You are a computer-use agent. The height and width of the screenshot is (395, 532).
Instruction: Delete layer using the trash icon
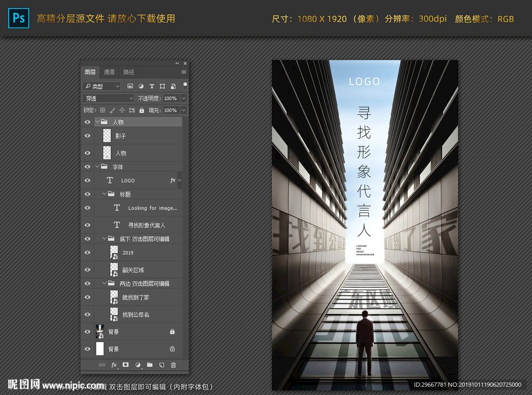point(174,365)
